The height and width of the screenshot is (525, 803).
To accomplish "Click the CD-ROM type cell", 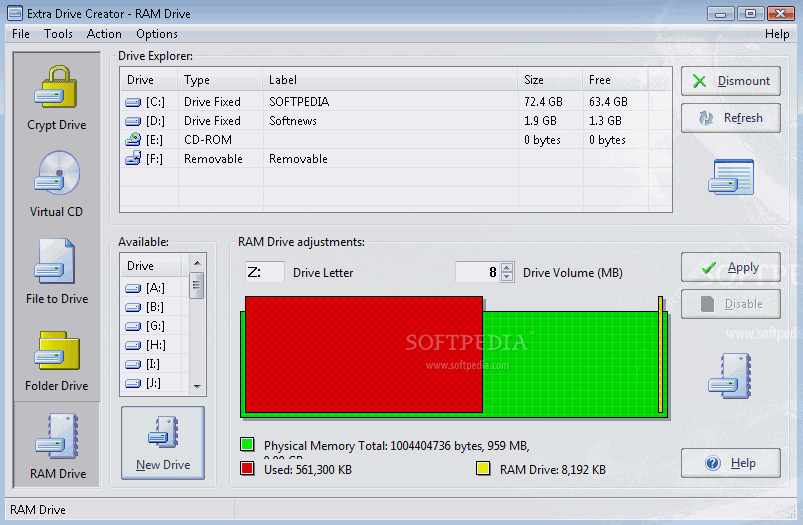I will tap(207, 140).
